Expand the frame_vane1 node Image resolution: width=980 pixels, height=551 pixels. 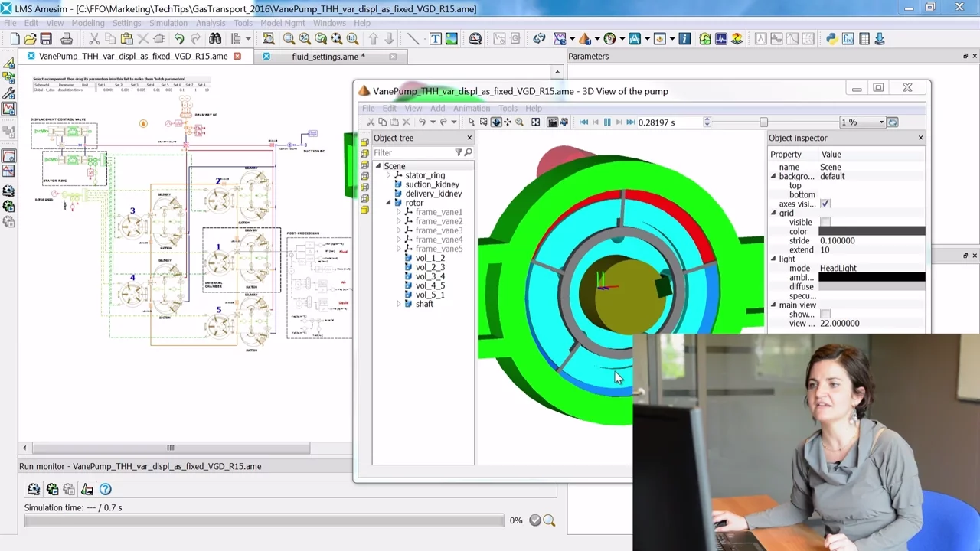[398, 212]
